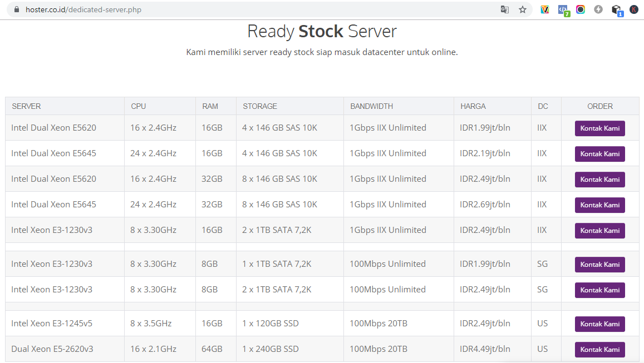Open the black cube extension with badge 1
644x363 pixels.
[x=616, y=9]
